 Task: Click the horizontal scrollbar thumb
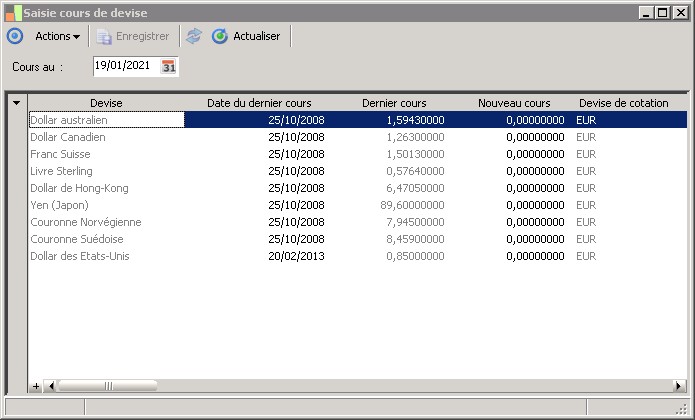tap(108, 386)
